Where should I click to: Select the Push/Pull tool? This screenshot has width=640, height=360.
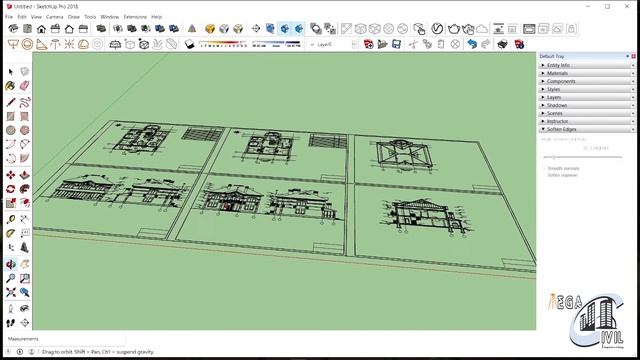[24, 175]
